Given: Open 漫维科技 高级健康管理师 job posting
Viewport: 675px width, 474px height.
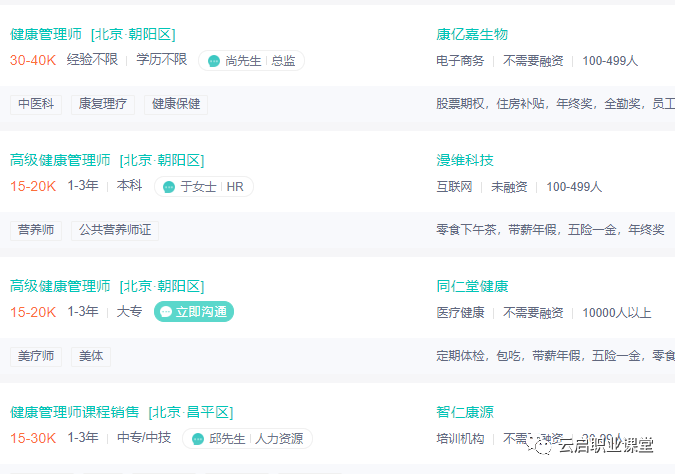Looking at the screenshot, I should (x=107, y=160).
